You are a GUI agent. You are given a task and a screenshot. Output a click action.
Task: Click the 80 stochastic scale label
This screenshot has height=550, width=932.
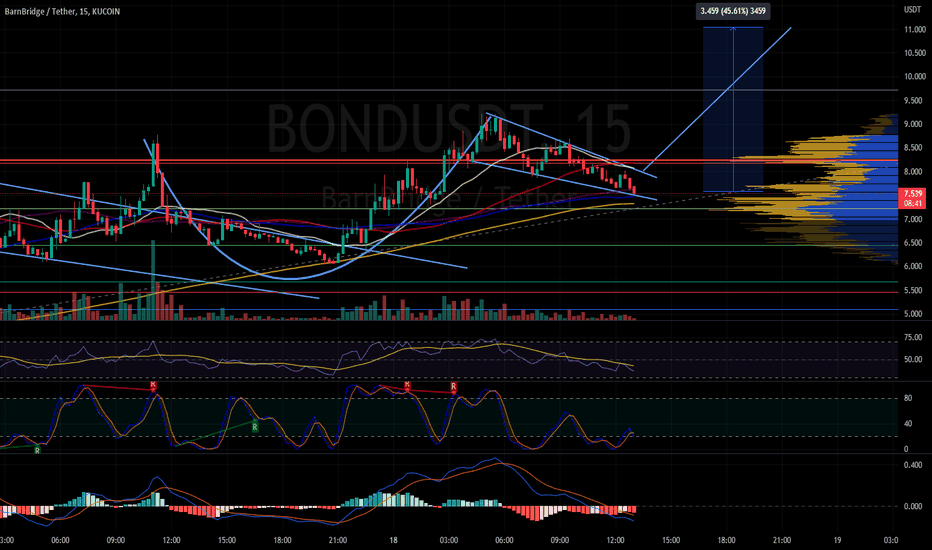(x=908, y=398)
